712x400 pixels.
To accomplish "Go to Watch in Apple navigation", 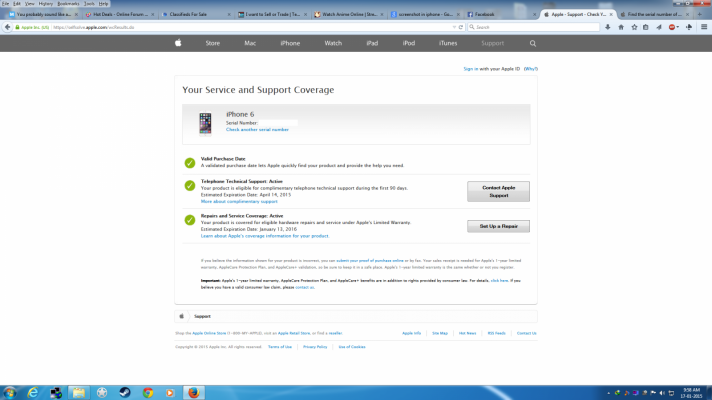I will pos(333,43).
